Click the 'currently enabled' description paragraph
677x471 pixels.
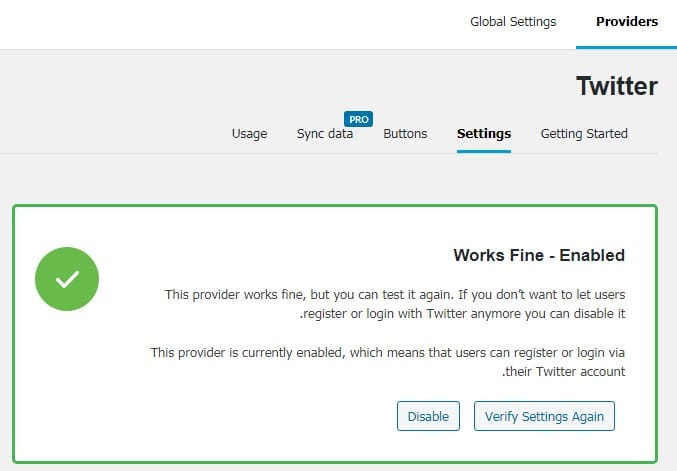(388, 362)
